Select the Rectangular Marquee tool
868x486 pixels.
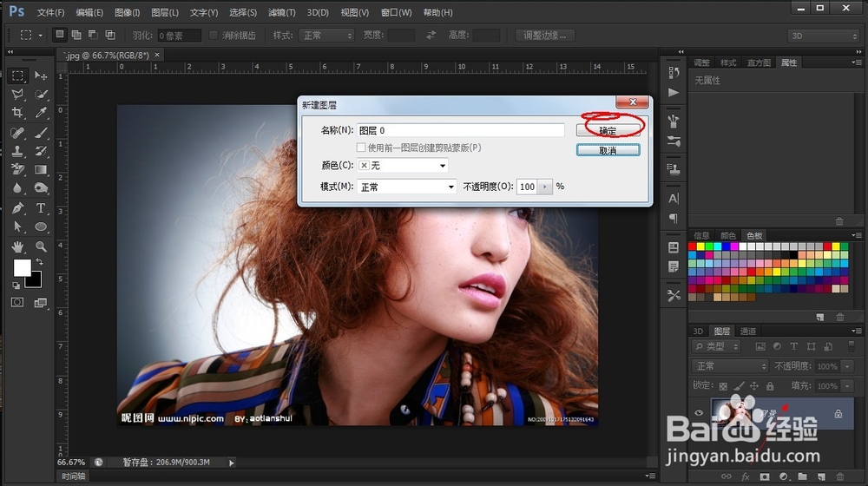(17, 76)
